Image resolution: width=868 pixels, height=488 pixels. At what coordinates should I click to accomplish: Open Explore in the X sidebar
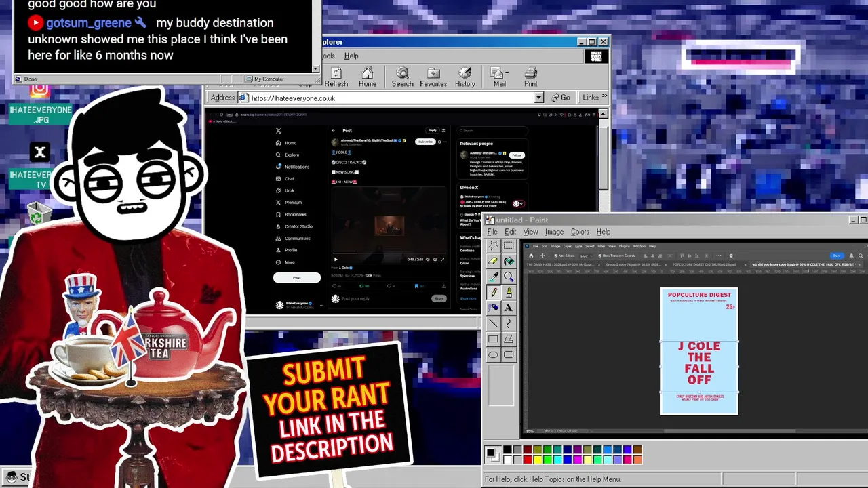[x=288, y=155]
